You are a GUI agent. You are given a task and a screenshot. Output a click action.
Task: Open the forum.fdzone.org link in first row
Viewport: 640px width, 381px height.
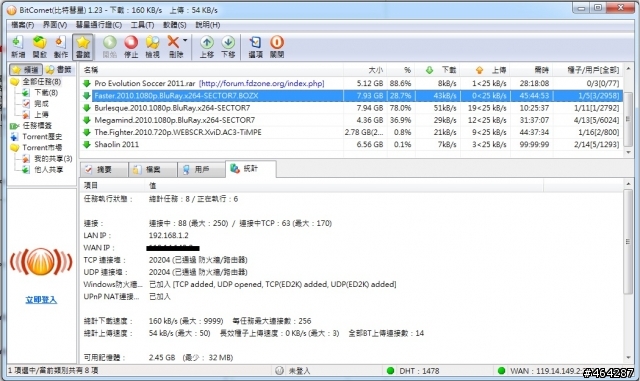(x=262, y=83)
